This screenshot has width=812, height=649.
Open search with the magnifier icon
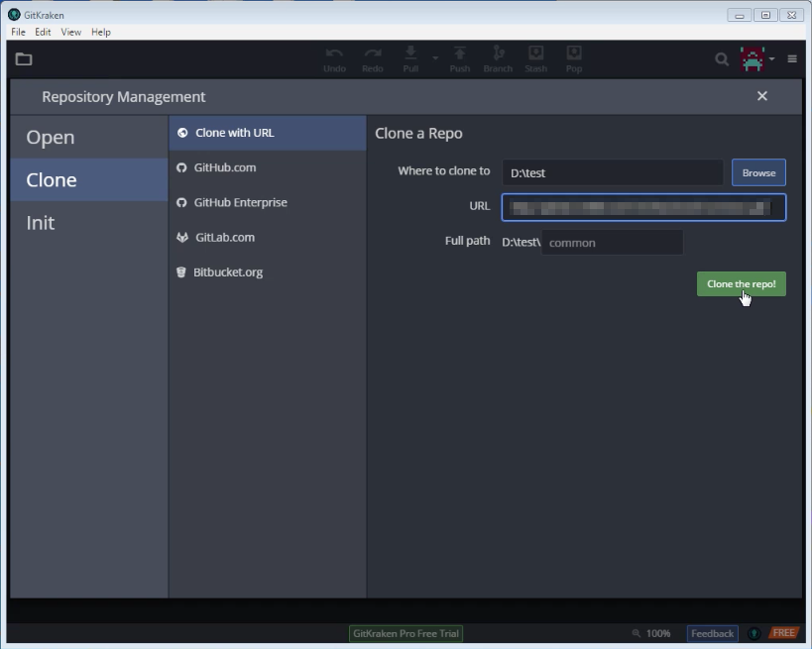coord(722,59)
